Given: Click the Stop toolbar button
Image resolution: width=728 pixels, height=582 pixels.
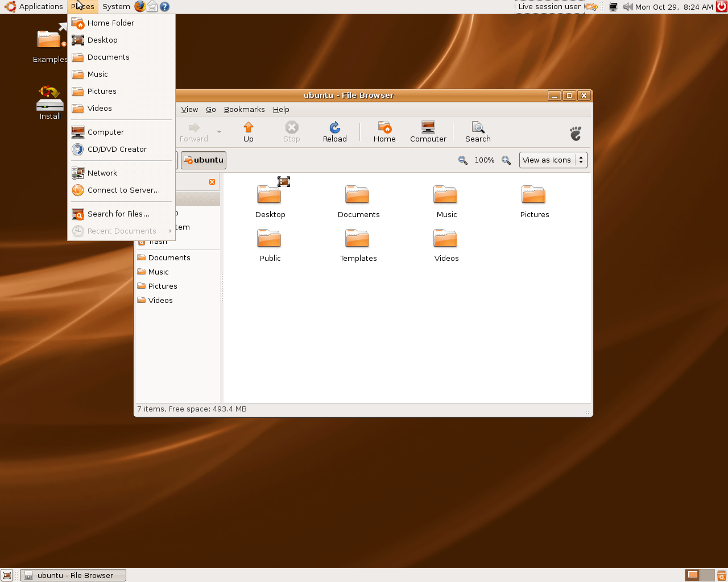Looking at the screenshot, I should (x=292, y=132).
